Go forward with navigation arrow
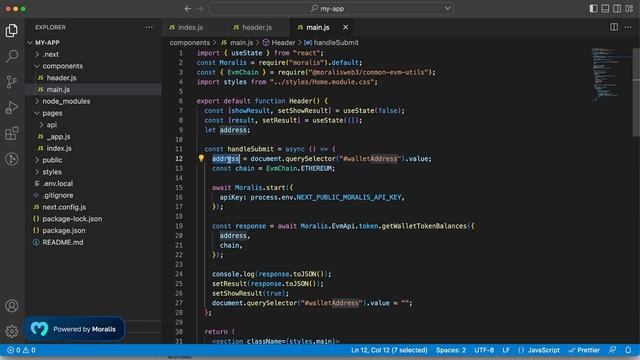This screenshot has height=360, width=640. (200, 9)
